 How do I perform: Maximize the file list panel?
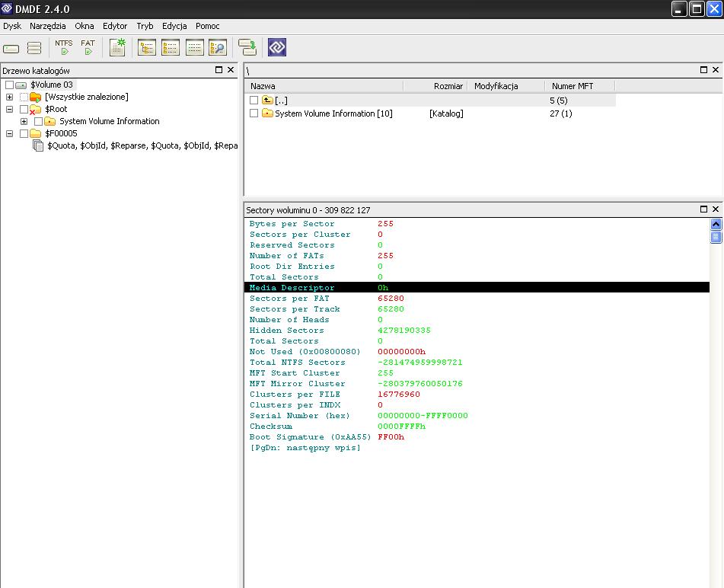703,70
